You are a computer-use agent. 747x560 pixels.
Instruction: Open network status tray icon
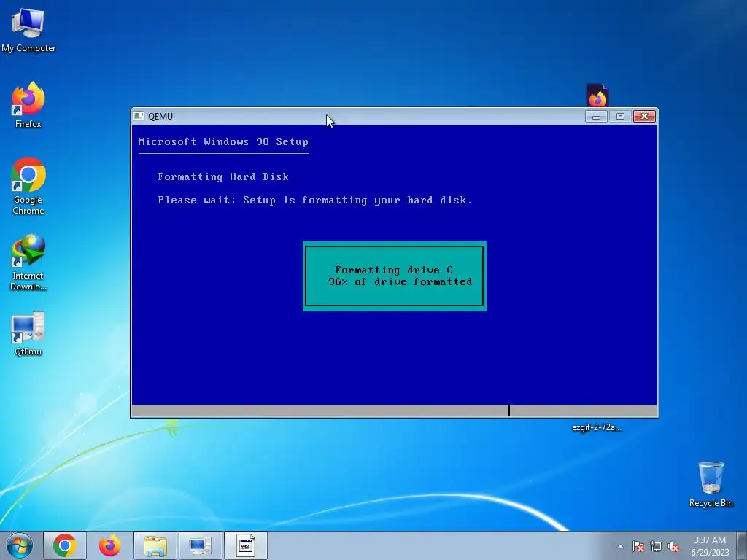(656, 546)
